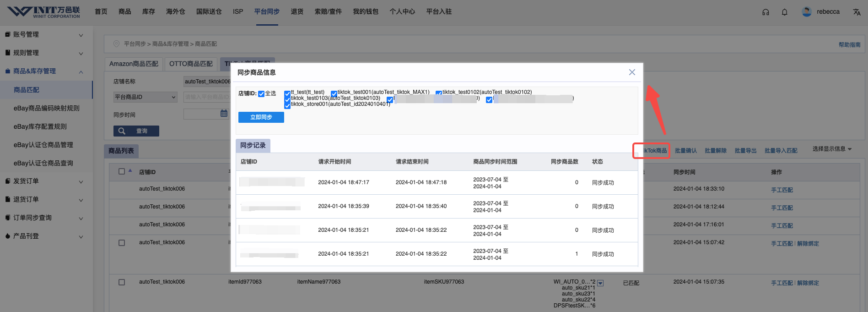Toggle the select-all checkbox in 商品列表 header

(x=122, y=171)
